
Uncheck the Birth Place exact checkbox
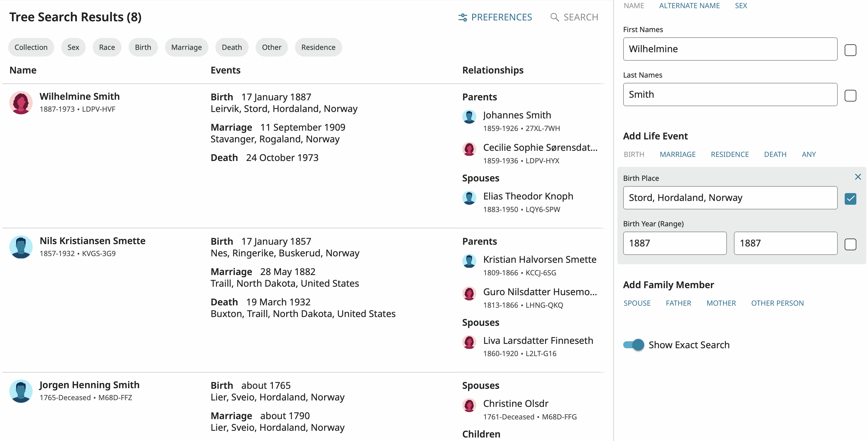[850, 199]
